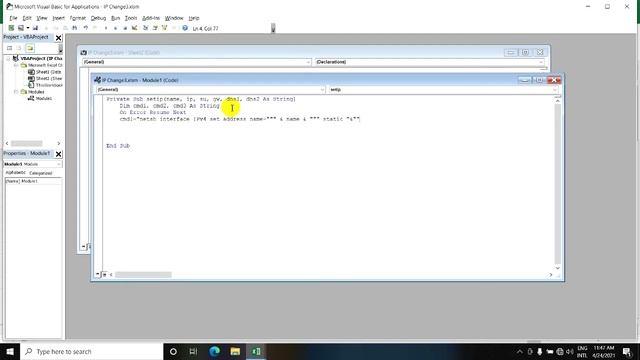Open the Format menu
The width and height of the screenshot is (640, 360).
pyautogui.click(x=78, y=18)
